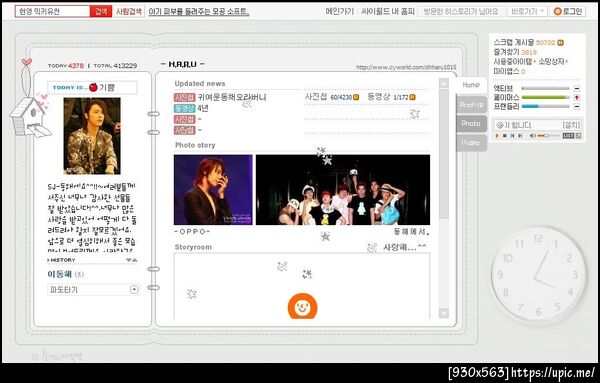The width and height of the screenshot is (600, 383).
Task: Open the group photo story thumbnail
Action: pyautogui.click(x=343, y=190)
